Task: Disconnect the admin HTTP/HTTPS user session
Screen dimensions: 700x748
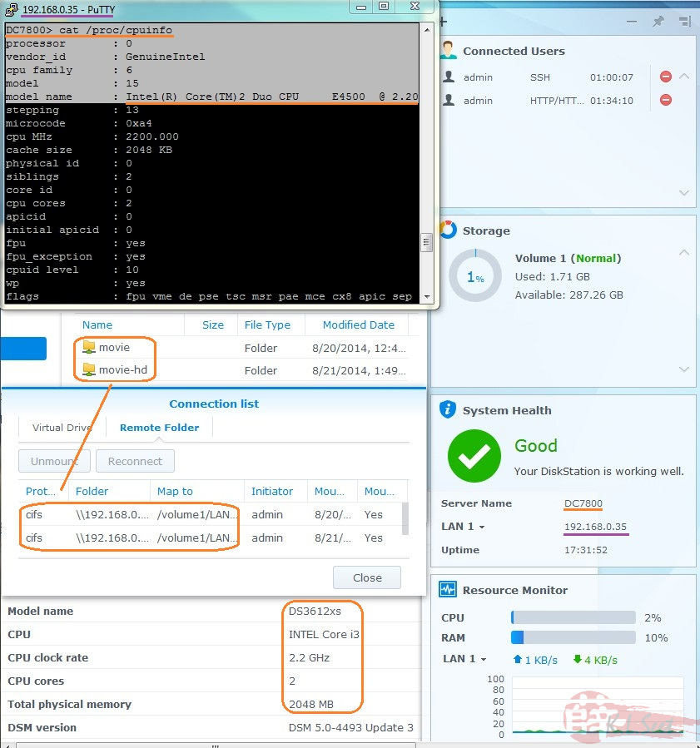Action: (x=666, y=100)
